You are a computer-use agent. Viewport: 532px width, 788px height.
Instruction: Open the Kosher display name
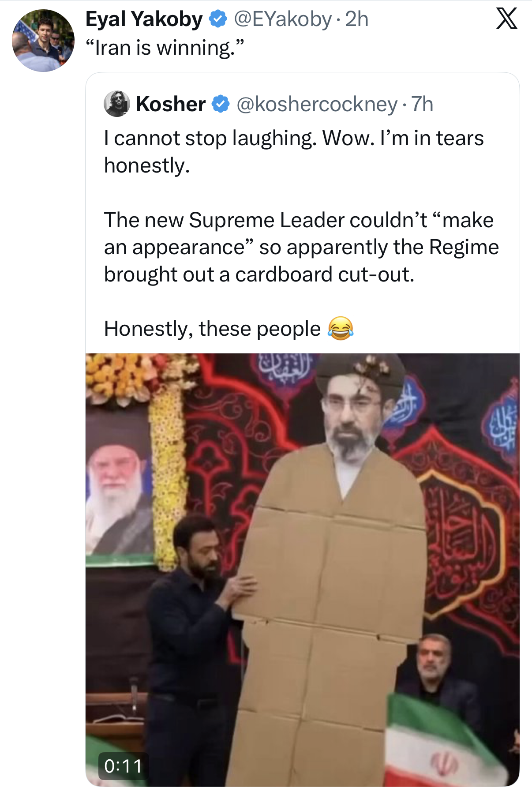pyautogui.click(x=171, y=104)
